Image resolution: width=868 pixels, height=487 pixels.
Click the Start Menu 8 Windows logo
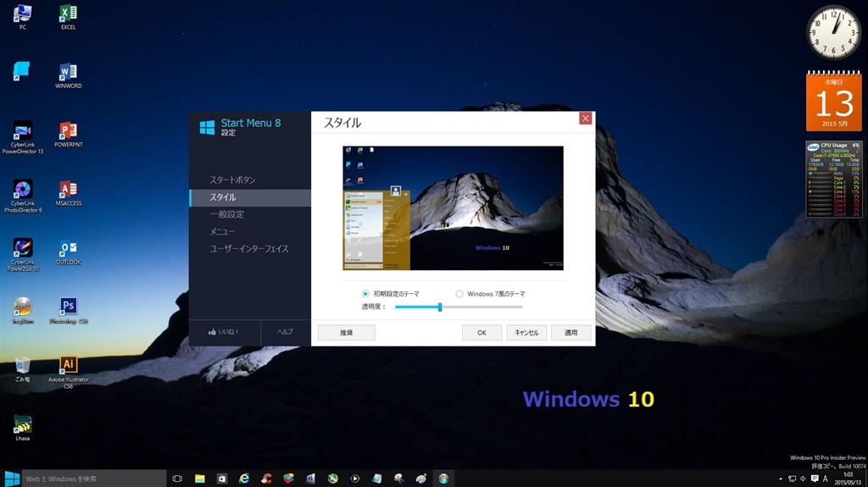pyautogui.click(x=207, y=127)
